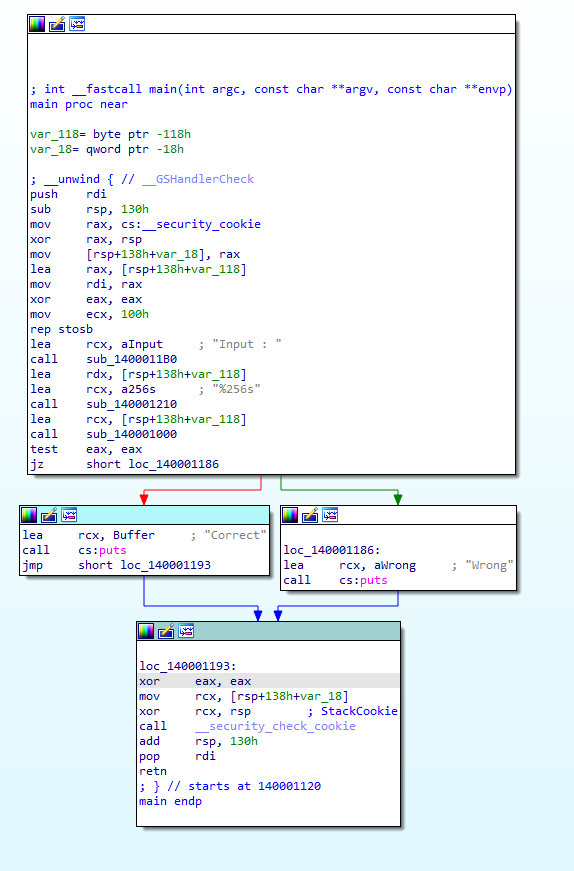Click the main endp line
Image resolution: width=574 pixels, height=871 pixels.
(171, 801)
